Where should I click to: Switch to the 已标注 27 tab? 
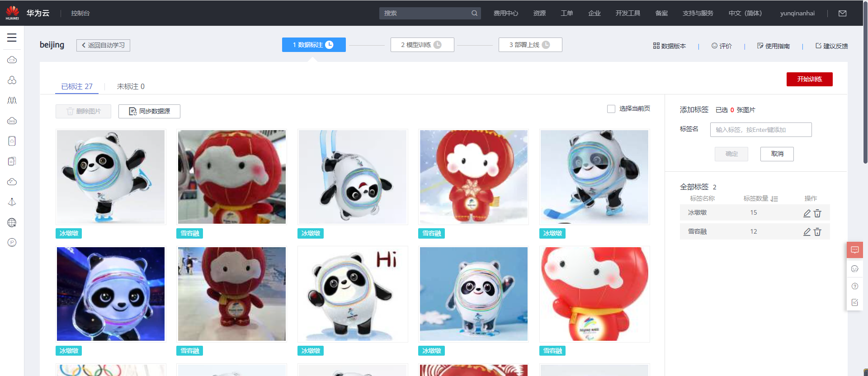coord(77,86)
